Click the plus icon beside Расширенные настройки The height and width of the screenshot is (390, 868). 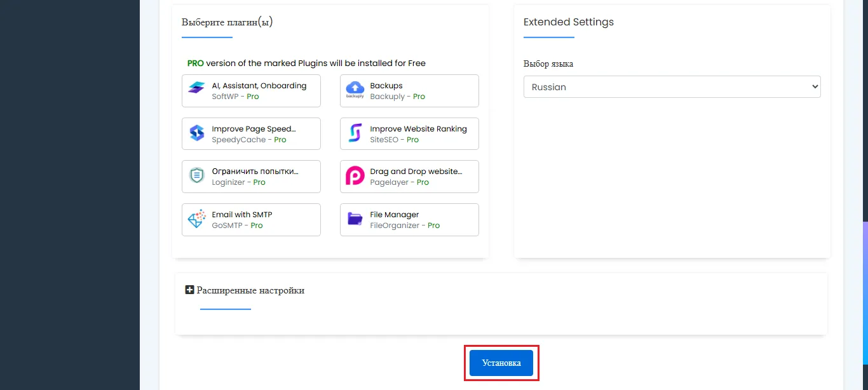click(189, 290)
